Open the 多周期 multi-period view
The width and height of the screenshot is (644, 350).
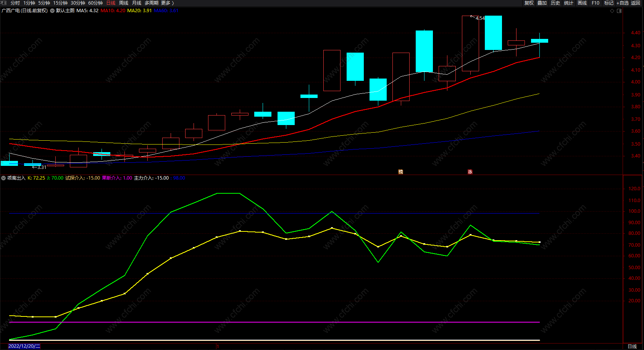click(152, 3)
